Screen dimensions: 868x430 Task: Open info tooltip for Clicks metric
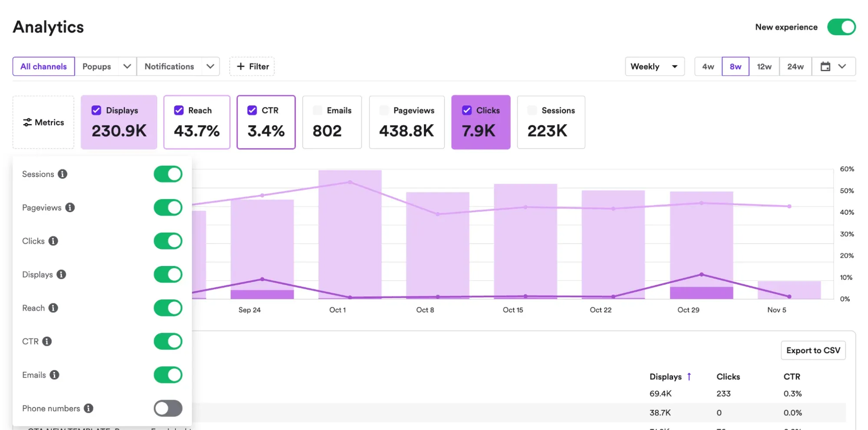click(x=53, y=241)
